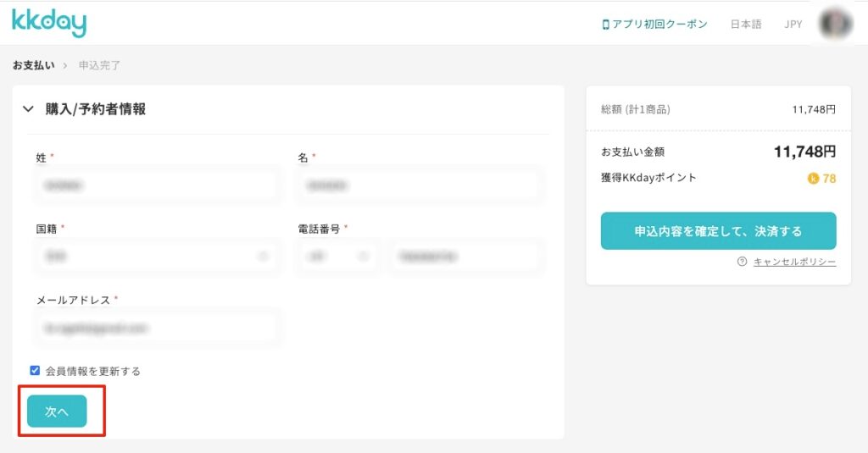Click 申込内容を確定して、決済する button
Image resolution: width=868 pixels, height=453 pixels.
719,231
